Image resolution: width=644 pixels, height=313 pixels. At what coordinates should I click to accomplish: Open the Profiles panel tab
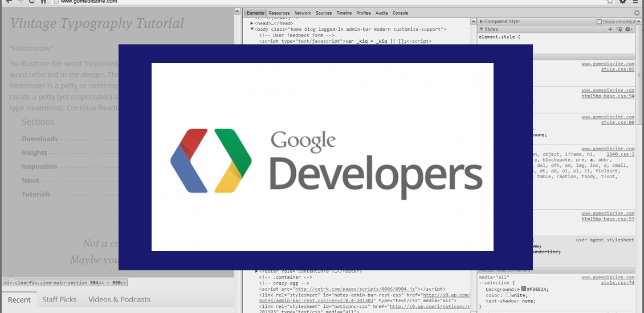pyautogui.click(x=364, y=13)
